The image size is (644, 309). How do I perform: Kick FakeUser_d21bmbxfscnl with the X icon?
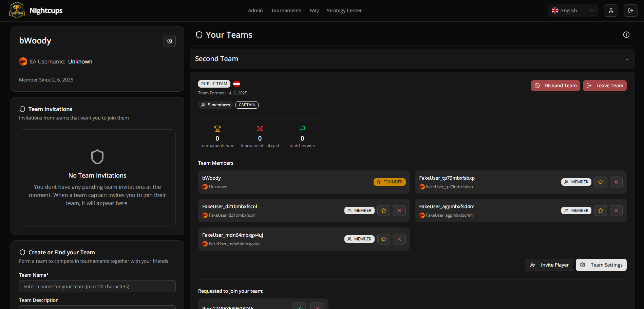tap(399, 211)
